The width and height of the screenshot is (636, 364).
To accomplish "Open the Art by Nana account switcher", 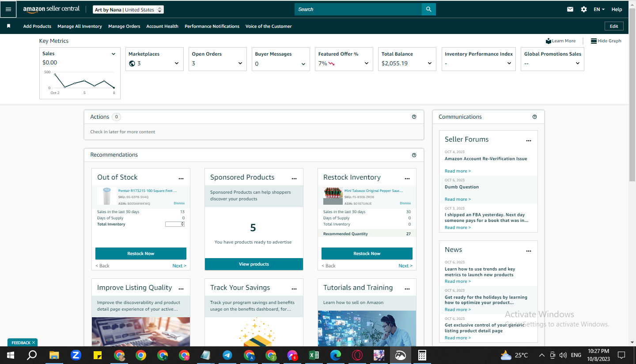I will [128, 10].
